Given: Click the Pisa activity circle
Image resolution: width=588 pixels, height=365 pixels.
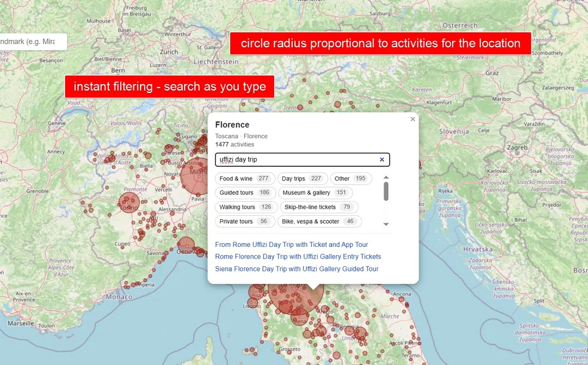Looking at the screenshot, I should [258, 292].
